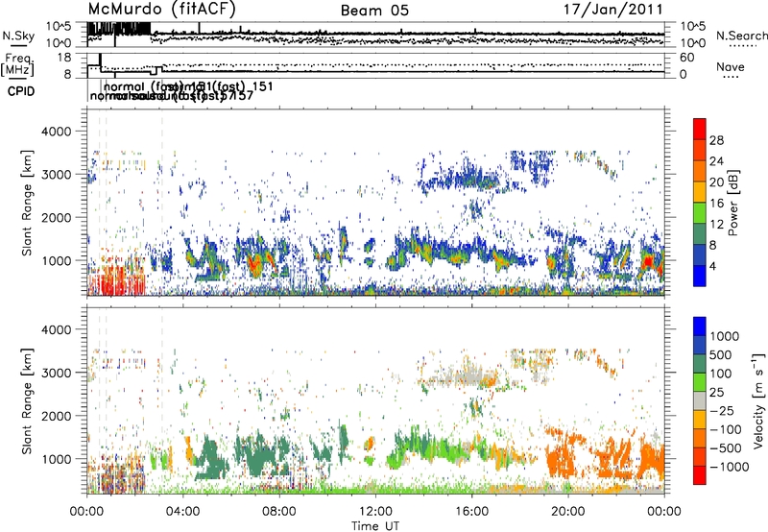Click the 'Beam 05' heading
768x532 pixels.
click(374, 11)
